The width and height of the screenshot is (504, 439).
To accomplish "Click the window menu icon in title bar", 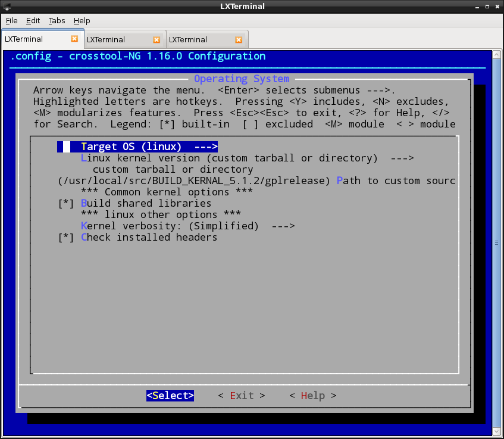I will click(x=7, y=7).
